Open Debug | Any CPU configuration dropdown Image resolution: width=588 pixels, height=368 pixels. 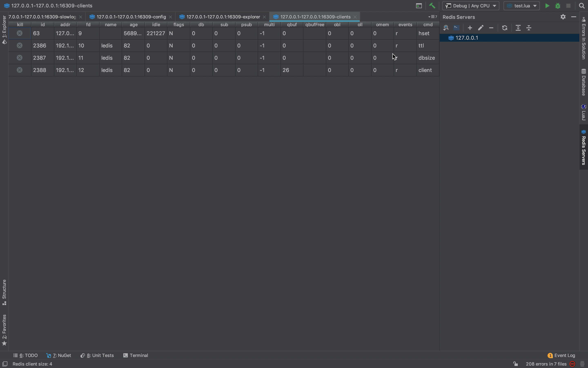coord(471,6)
